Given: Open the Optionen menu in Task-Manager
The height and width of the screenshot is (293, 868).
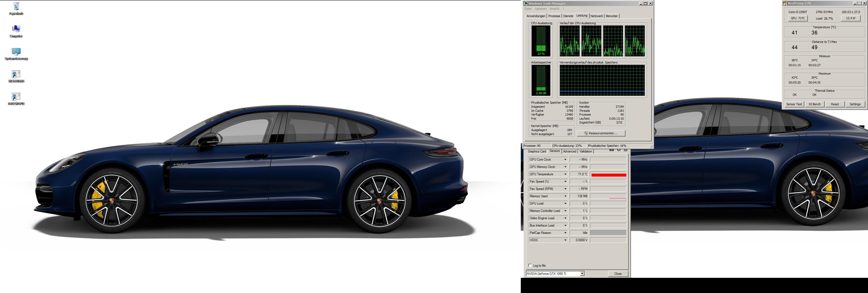Looking at the screenshot, I should pyautogui.click(x=541, y=9).
